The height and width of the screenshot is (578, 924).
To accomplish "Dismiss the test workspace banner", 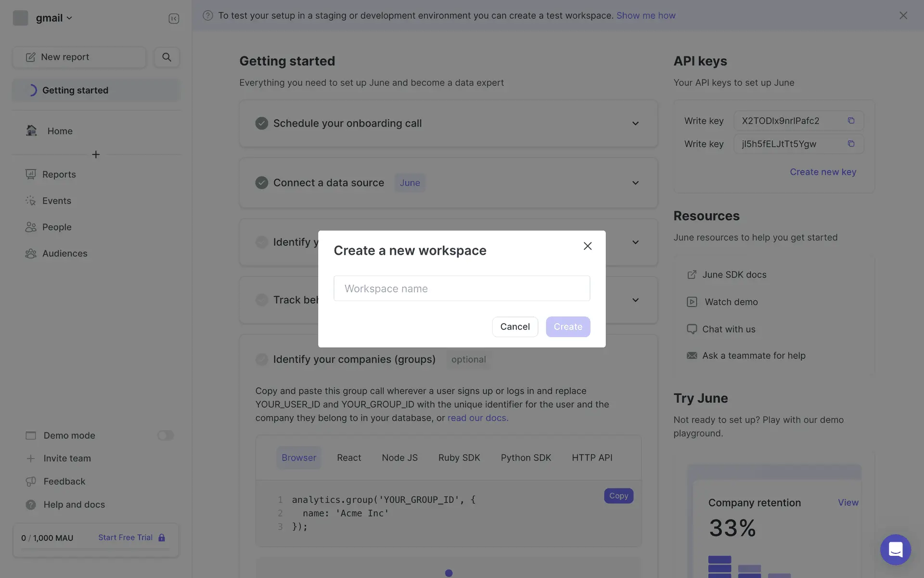I will (x=903, y=15).
